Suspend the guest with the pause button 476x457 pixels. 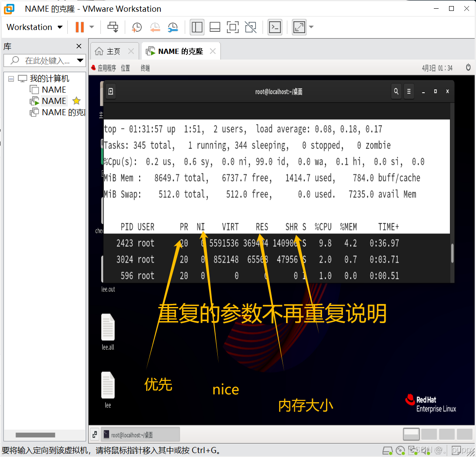[x=80, y=27]
